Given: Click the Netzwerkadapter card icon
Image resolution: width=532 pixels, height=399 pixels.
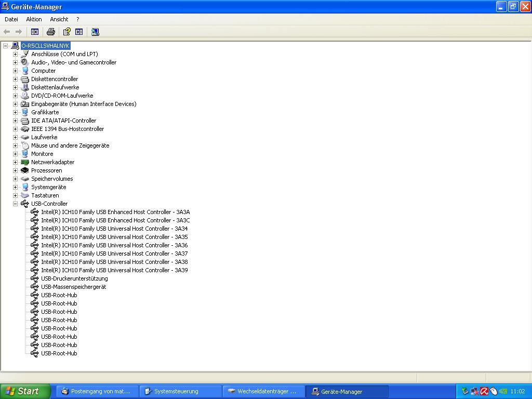Looking at the screenshot, I should click(x=25, y=162).
